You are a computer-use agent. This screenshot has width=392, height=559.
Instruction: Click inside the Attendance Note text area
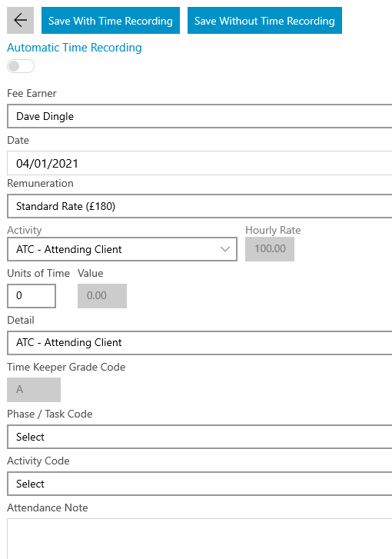tap(200, 538)
